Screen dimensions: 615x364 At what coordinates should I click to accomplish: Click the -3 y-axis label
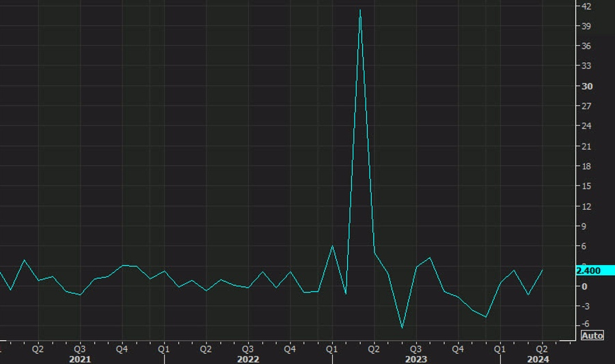click(x=585, y=307)
